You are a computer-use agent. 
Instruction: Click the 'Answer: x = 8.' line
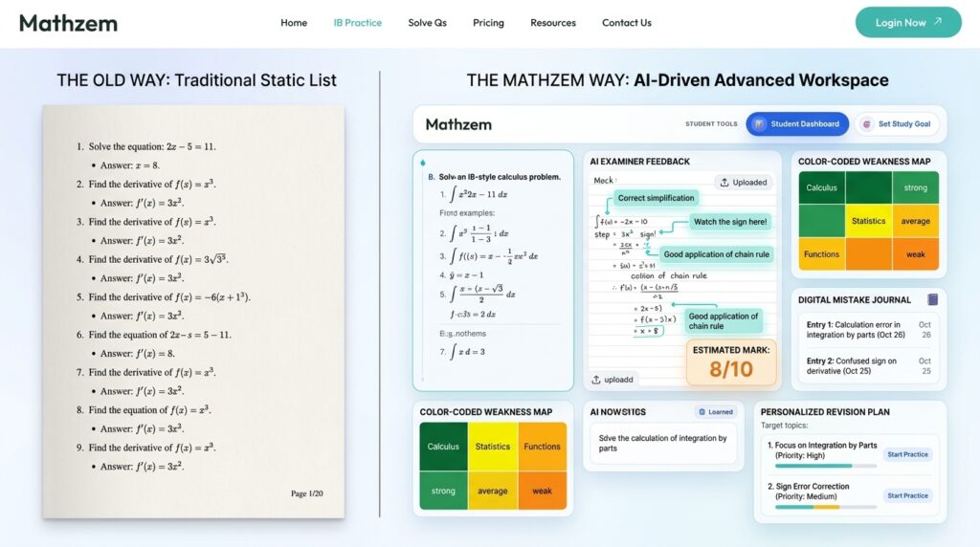point(130,165)
